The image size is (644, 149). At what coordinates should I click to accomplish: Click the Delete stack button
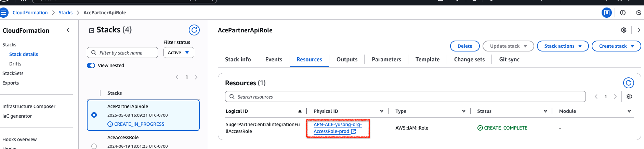coord(465,46)
